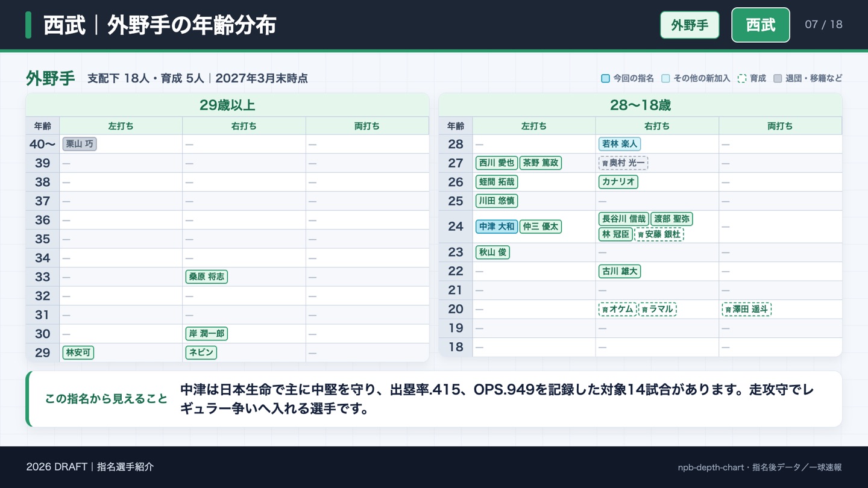
Task: Select the 育成 澤田 遥斗 chip
Action: pyautogui.click(x=746, y=309)
